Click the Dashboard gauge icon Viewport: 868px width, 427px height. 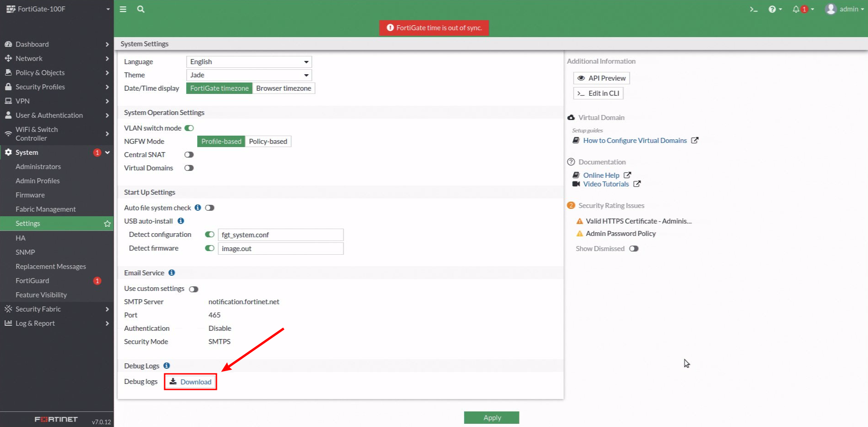click(8, 44)
